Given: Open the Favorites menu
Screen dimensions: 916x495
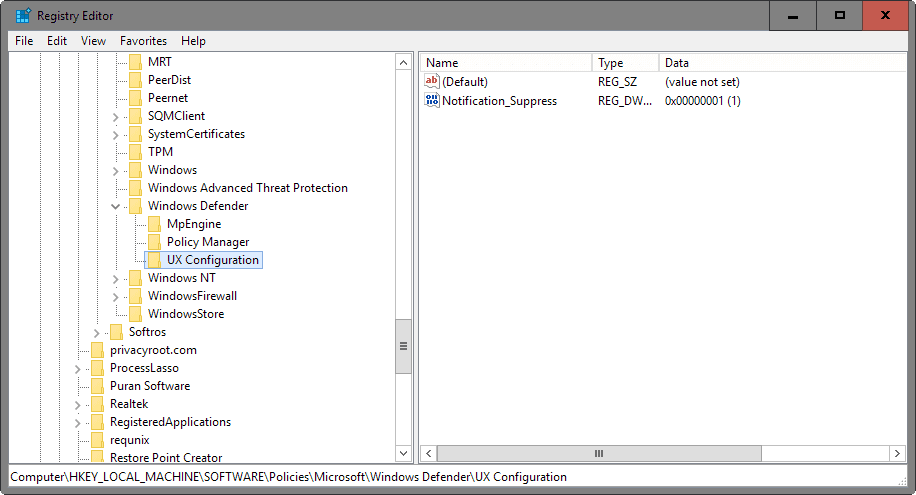Looking at the screenshot, I should [144, 41].
